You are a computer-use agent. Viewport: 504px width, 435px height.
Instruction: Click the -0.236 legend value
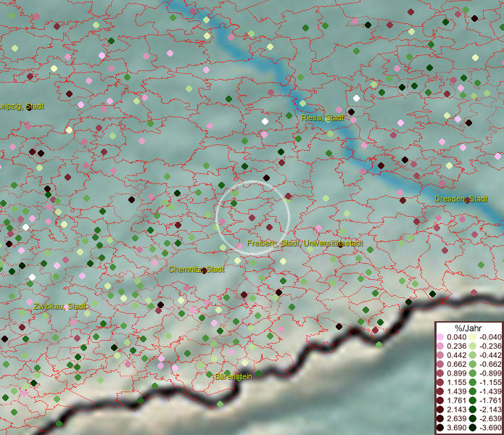click(x=490, y=346)
